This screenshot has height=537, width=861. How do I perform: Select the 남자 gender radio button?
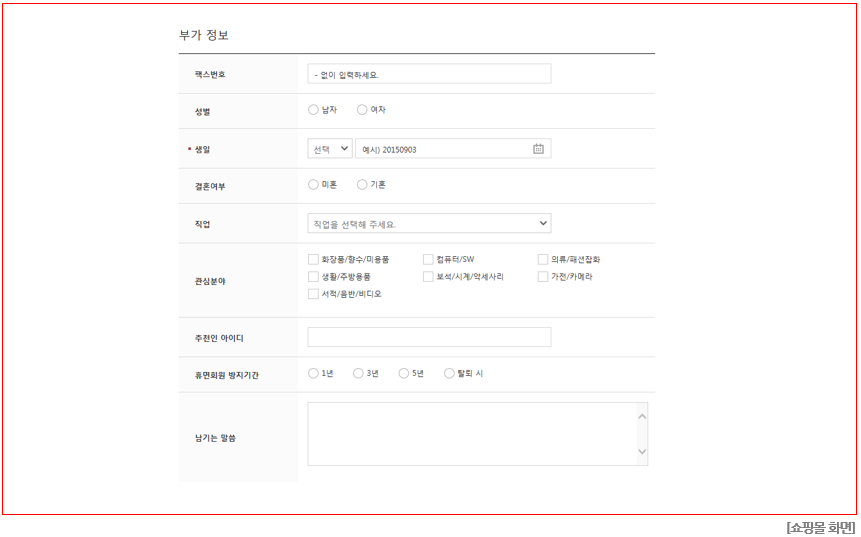point(313,110)
